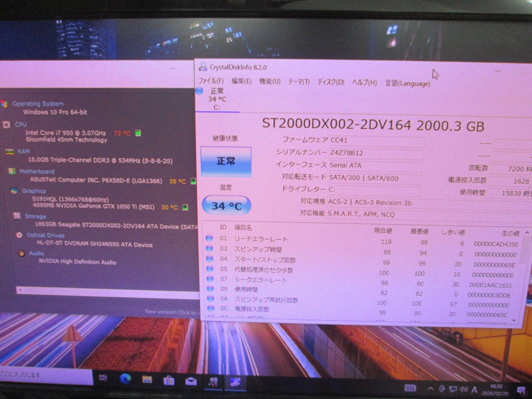Click the CPU temperature graph icon in Speccy
Image resolution: width=532 pixels, height=399 pixels.
[x=138, y=133]
